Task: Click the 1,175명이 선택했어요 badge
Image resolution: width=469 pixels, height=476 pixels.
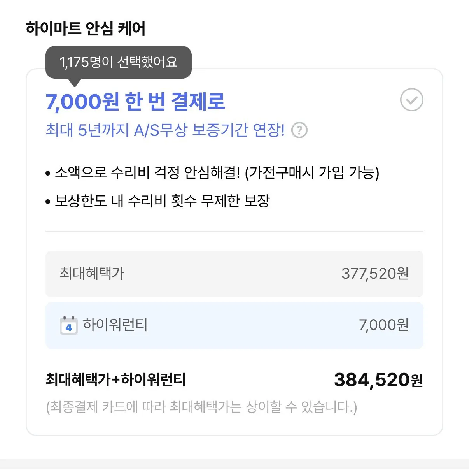Action: 119,61
